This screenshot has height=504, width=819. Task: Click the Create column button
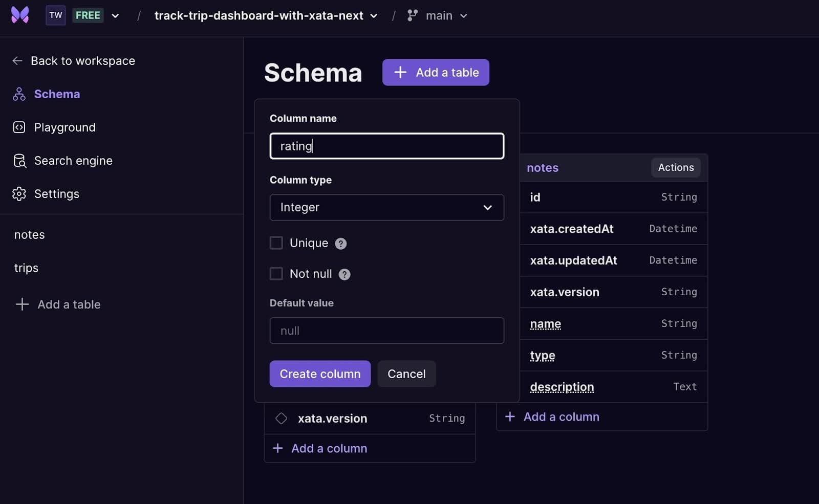pyautogui.click(x=320, y=374)
